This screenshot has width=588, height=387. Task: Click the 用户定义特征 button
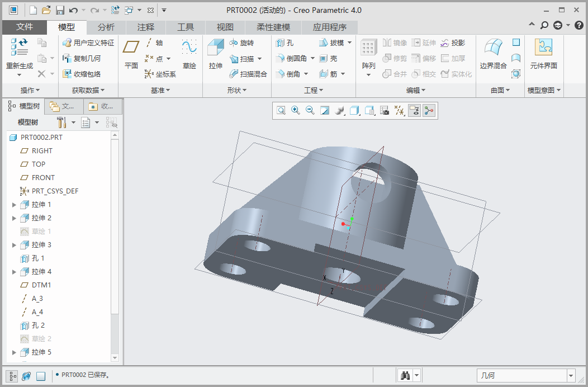[x=88, y=43]
